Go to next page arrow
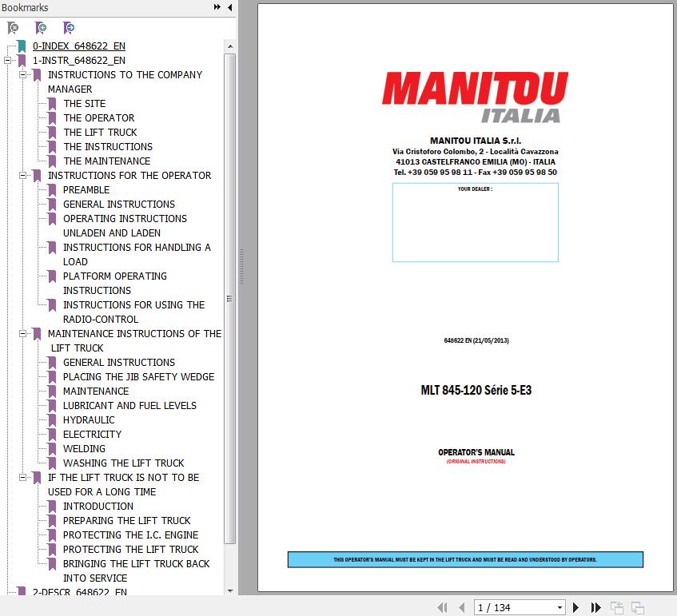The height and width of the screenshot is (616, 677). click(575, 607)
